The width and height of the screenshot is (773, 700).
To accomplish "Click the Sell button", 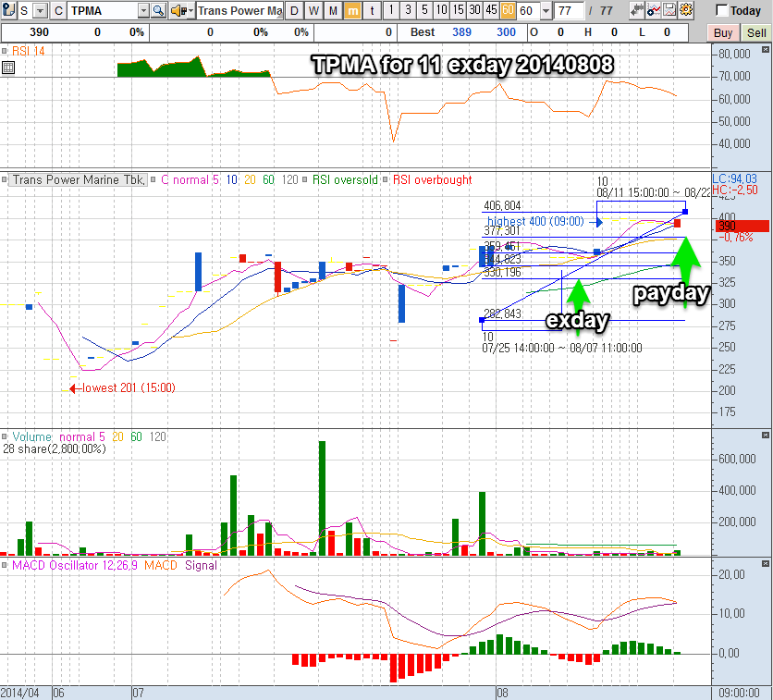I will tap(756, 33).
